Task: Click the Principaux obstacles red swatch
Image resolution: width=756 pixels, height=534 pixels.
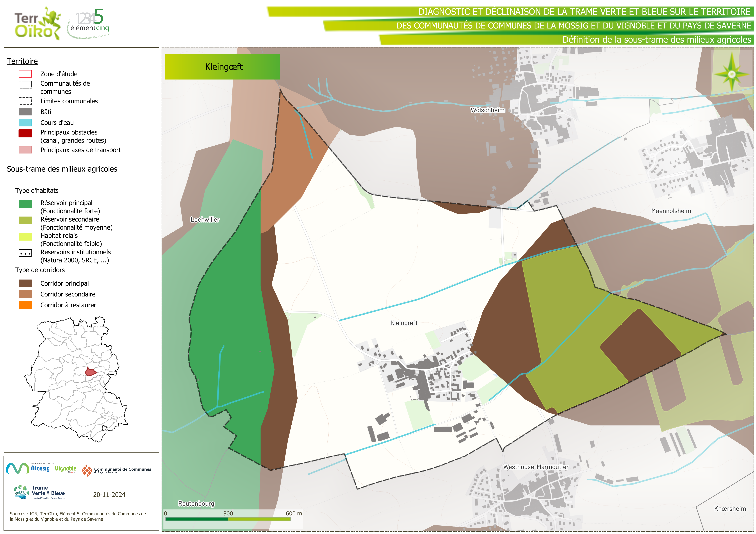Action: (x=25, y=133)
